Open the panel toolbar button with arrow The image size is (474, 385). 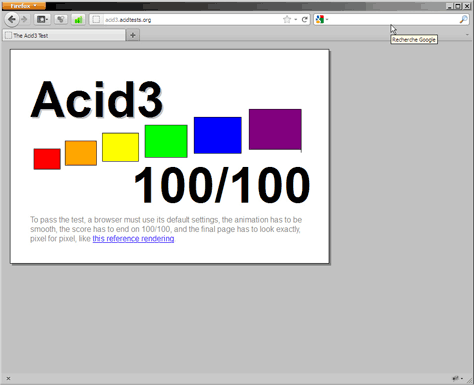(42, 20)
